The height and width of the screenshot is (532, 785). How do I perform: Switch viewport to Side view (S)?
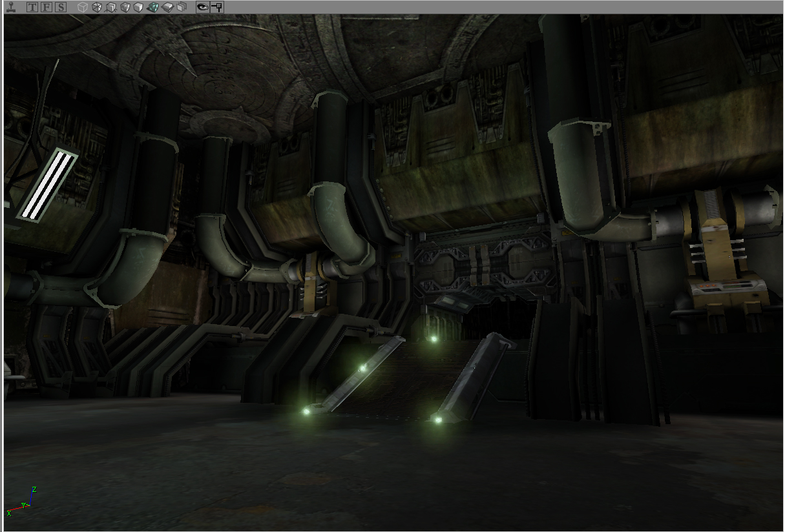click(60, 7)
